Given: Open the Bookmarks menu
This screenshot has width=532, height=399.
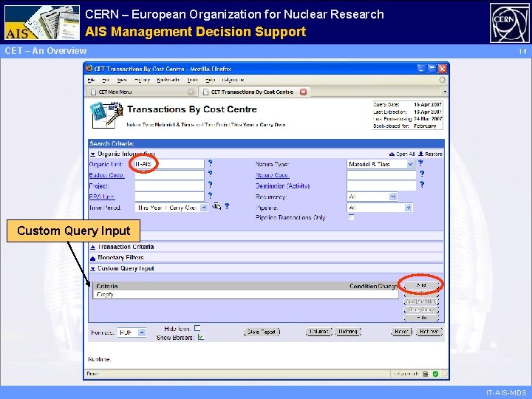Looking at the screenshot, I should tap(168, 80).
